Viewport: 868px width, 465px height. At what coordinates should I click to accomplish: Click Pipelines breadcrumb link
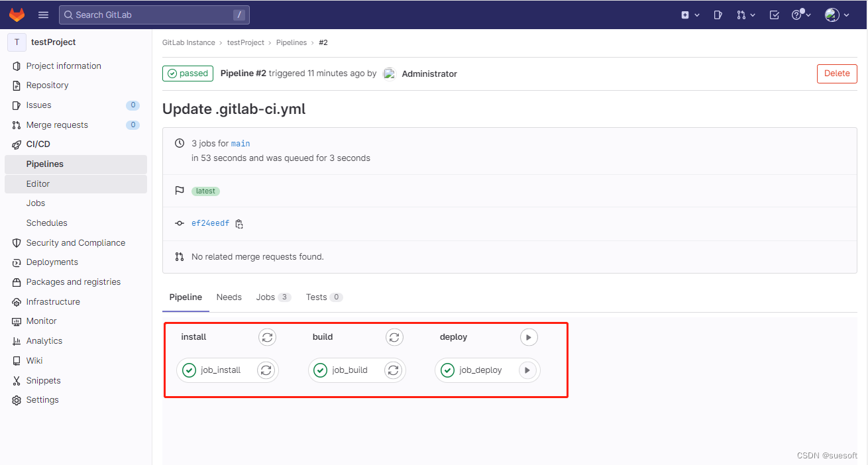[292, 42]
